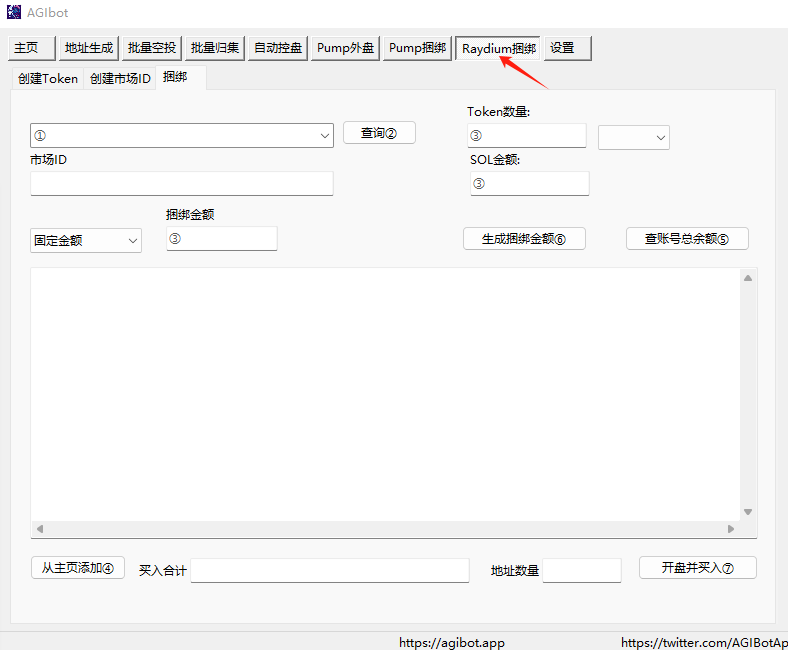Viewport: 788px width, 650px height.
Task: Click inside the large address list area
Action: coord(385,395)
